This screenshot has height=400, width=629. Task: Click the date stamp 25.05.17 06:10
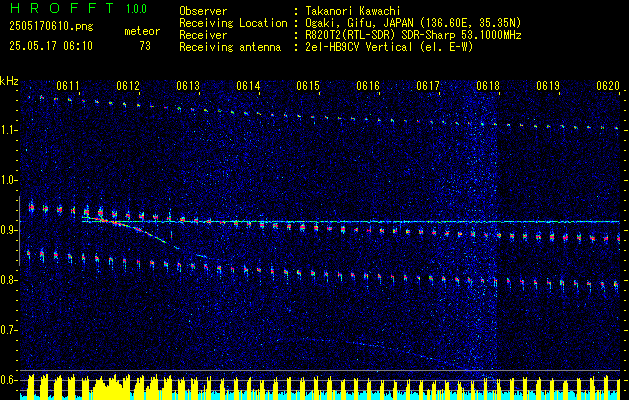(x=51, y=46)
